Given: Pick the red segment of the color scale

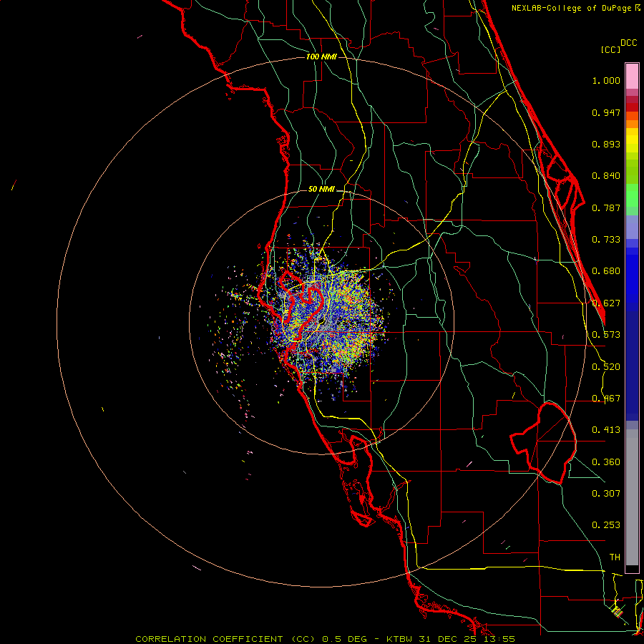Looking at the screenshot, I should [632, 107].
